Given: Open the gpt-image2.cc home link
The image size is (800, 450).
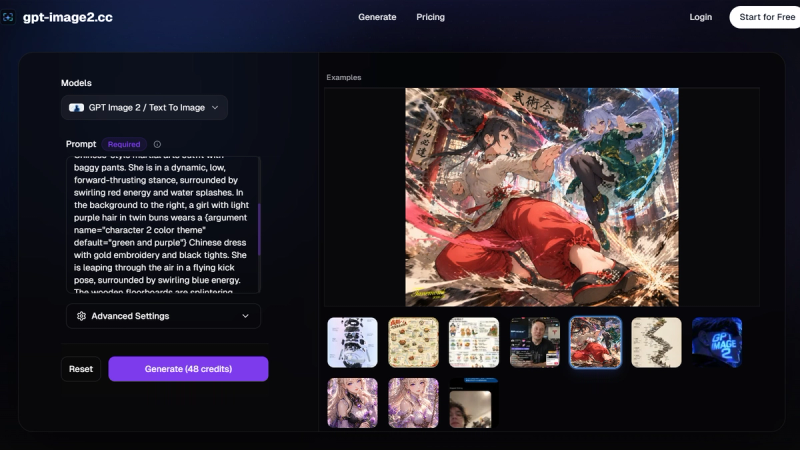Looking at the screenshot, I should 67,17.
